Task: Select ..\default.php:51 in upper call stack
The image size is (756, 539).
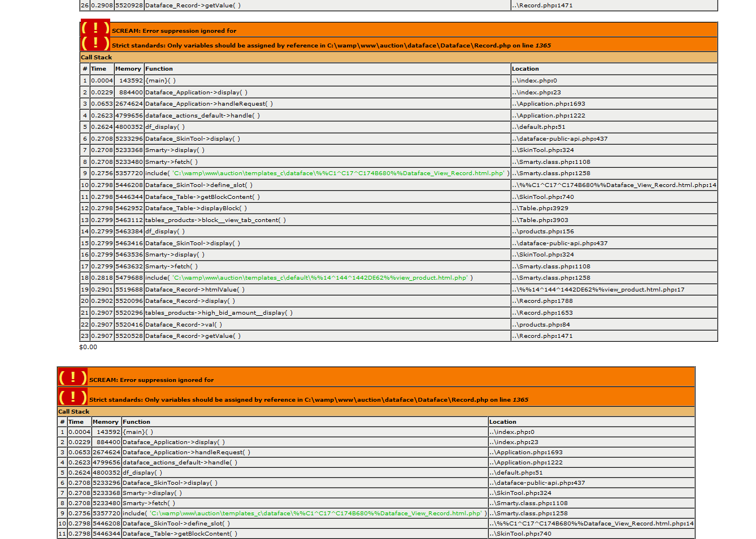Action: point(538,127)
